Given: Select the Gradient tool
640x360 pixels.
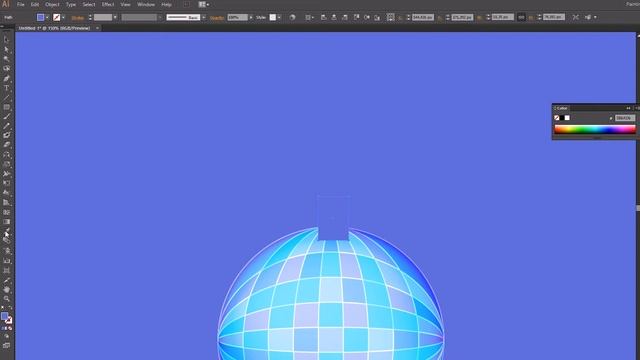Looking at the screenshot, I should pyautogui.click(x=6, y=222).
